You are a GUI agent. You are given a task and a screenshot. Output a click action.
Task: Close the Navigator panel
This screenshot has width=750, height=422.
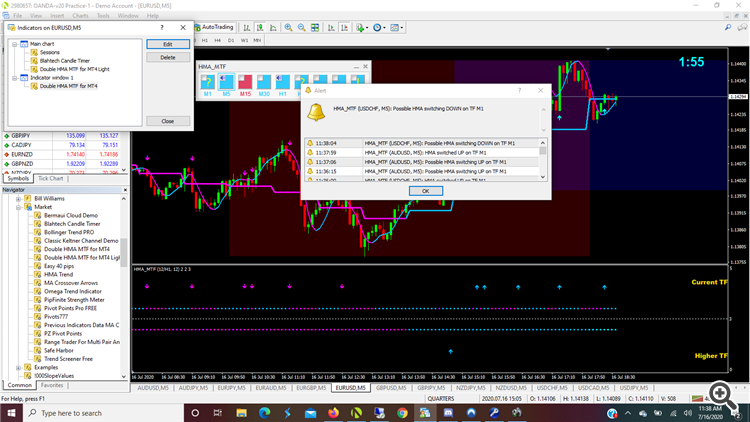point(125,190)
